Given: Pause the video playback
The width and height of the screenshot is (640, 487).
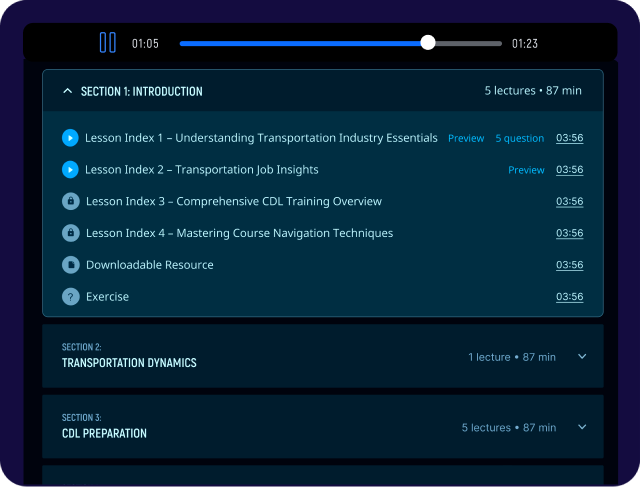Looking at the screenshot, I should tap(107, 43).
